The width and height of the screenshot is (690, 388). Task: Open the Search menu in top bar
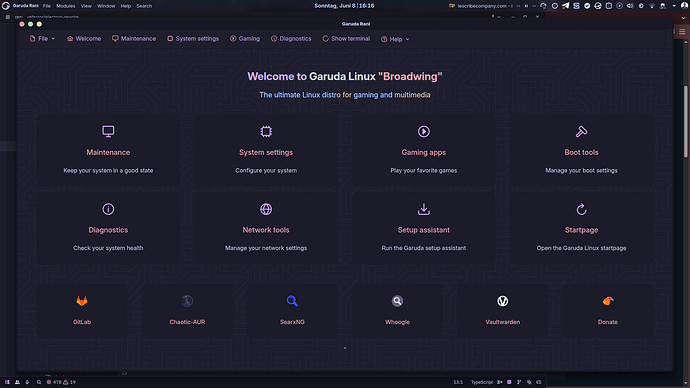[144, 6]
